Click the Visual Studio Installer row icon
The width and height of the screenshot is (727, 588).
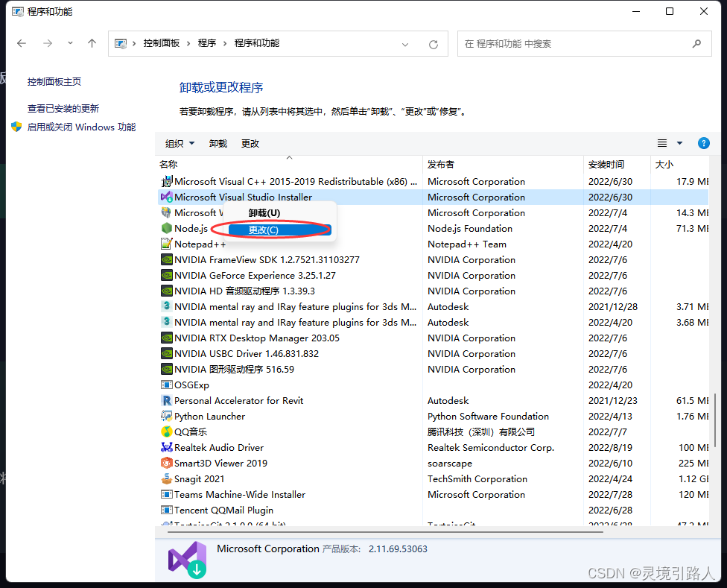166,197
